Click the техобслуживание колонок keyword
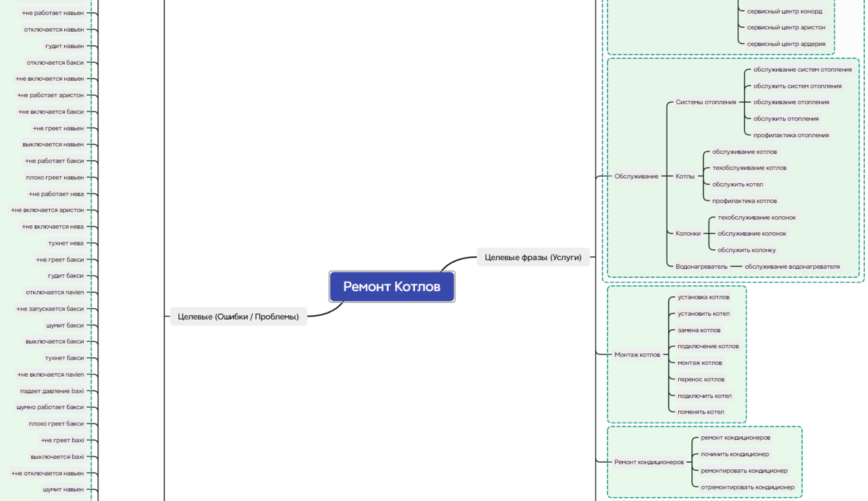The image size is (868, 501). click(x=757, y=217)
